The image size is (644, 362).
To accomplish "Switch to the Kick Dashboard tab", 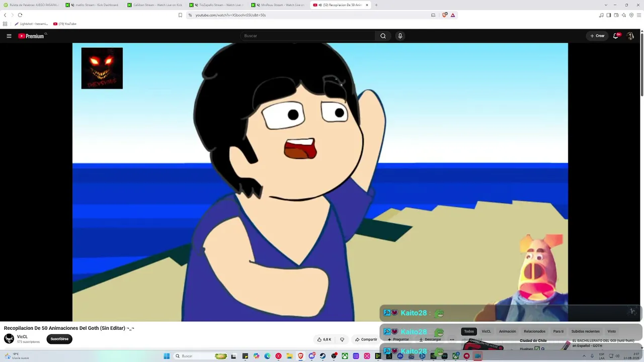I will (x=93, y=5).
